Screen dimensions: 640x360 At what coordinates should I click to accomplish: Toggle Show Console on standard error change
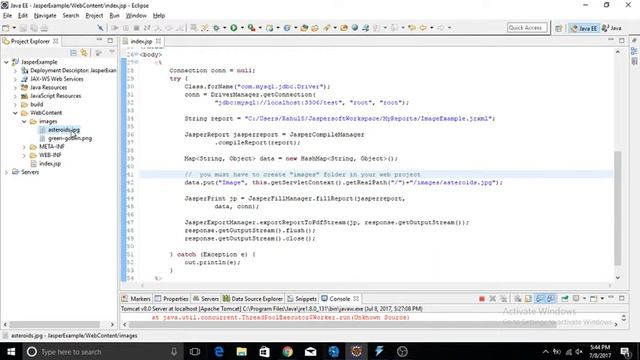(x=551, y=299)
